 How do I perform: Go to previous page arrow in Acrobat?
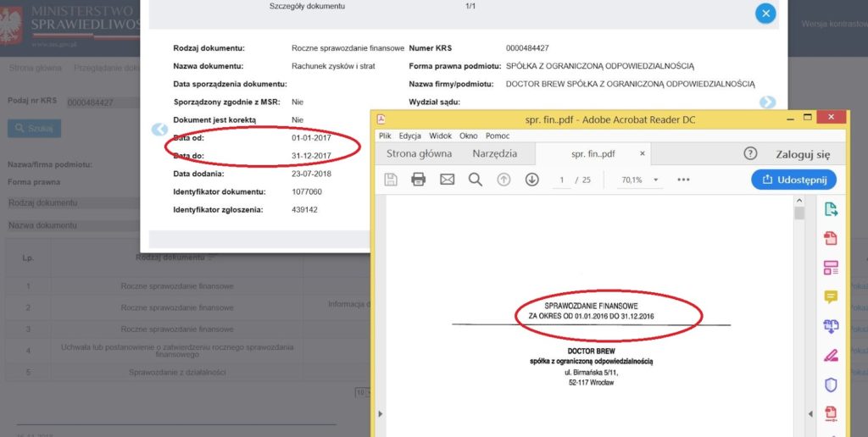pos(504,180)
